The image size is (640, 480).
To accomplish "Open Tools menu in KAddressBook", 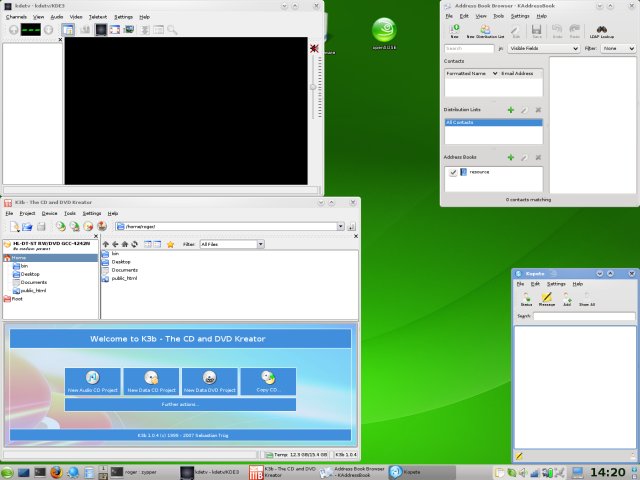I will pyautogui.click(x=498, y=16).
